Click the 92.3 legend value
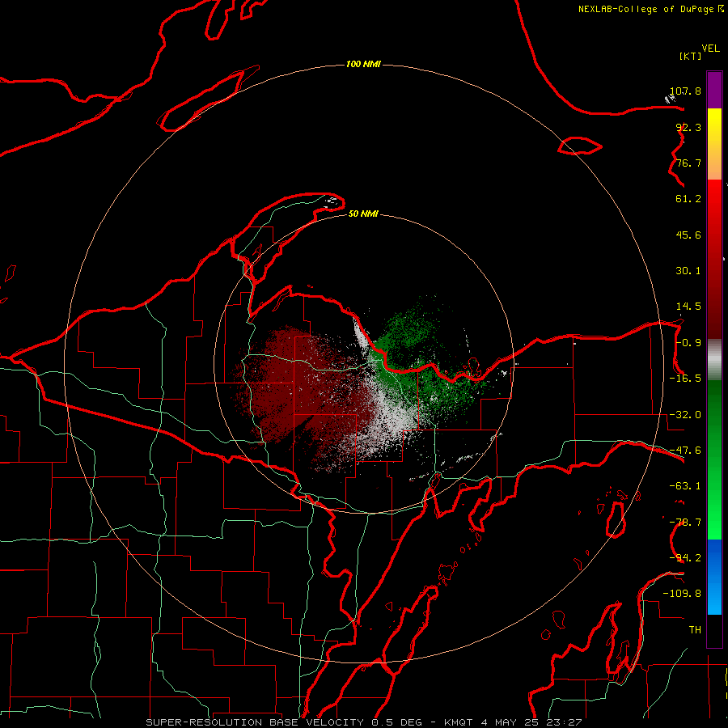728x728 pixels. tap(688, 127)
